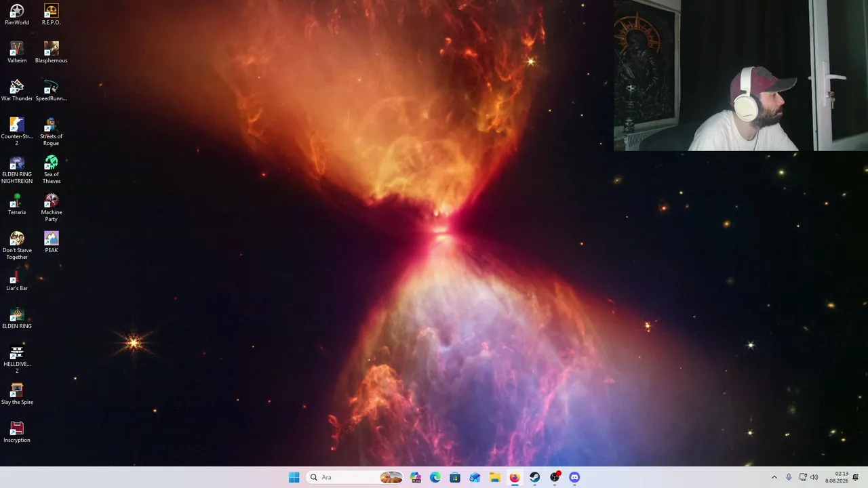
Task: Click the webcam overlay thumbnail
Action: coord(741,75)
